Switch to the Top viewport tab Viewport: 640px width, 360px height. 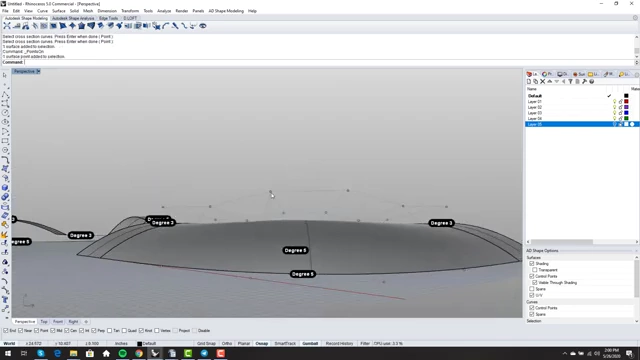click(44, 322)
